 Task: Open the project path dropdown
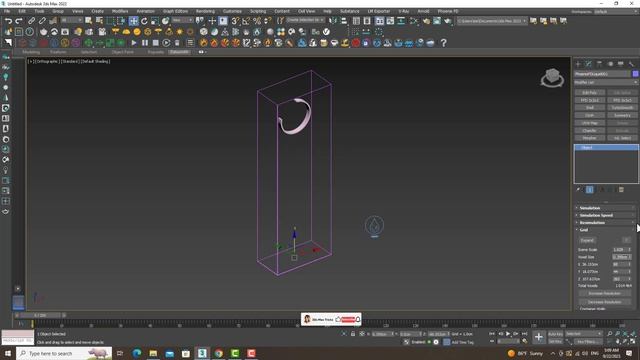(492, 21)
